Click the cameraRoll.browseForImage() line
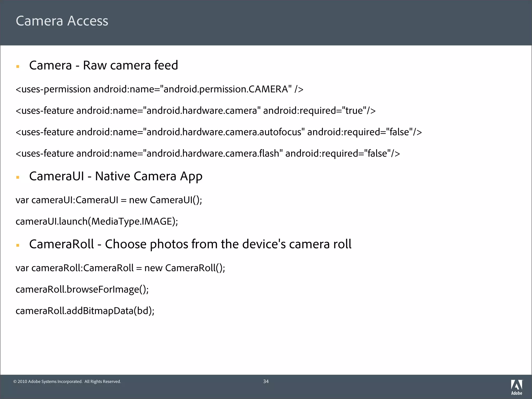This screenshot has height=399, width=532. 82,289
